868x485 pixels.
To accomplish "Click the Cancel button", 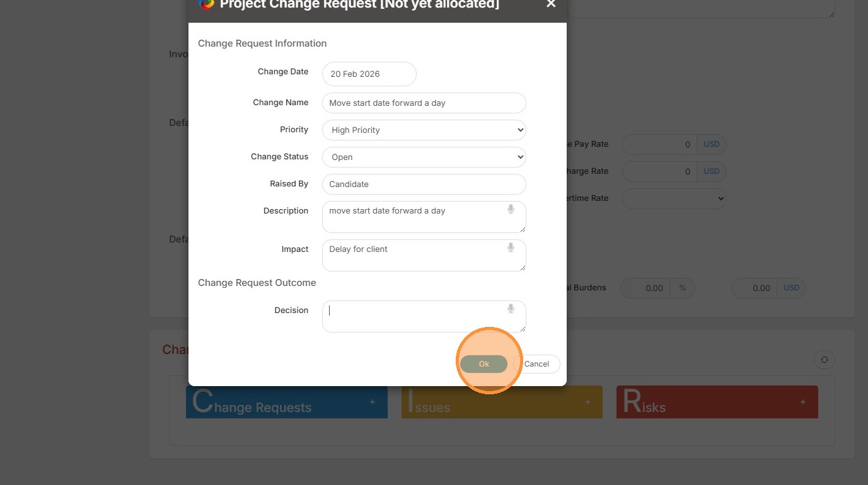I will [536, 364].
